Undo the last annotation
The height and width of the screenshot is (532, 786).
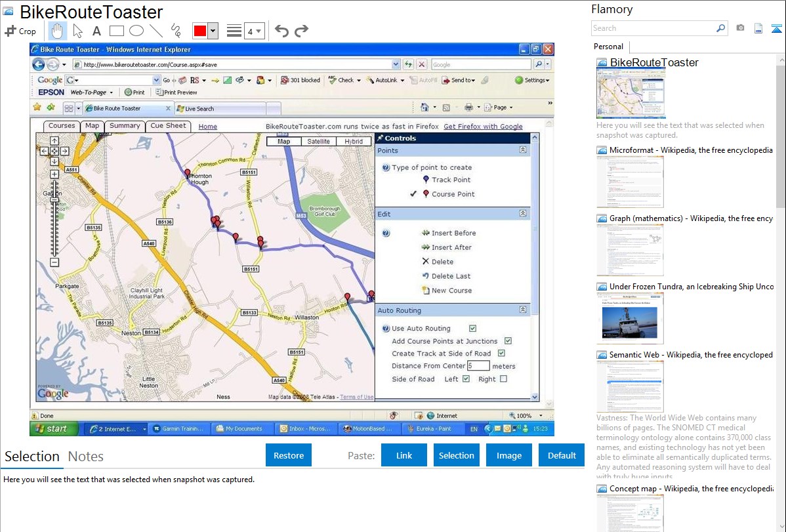281,31
